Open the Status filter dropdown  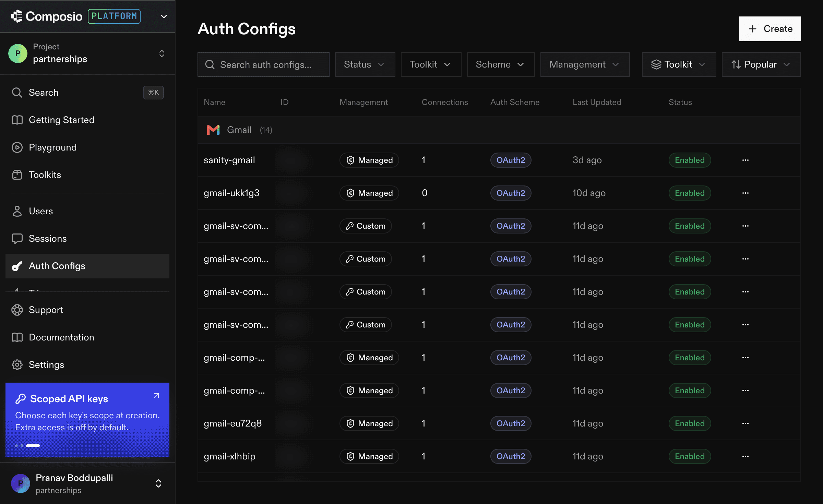[x=365, y=64]
